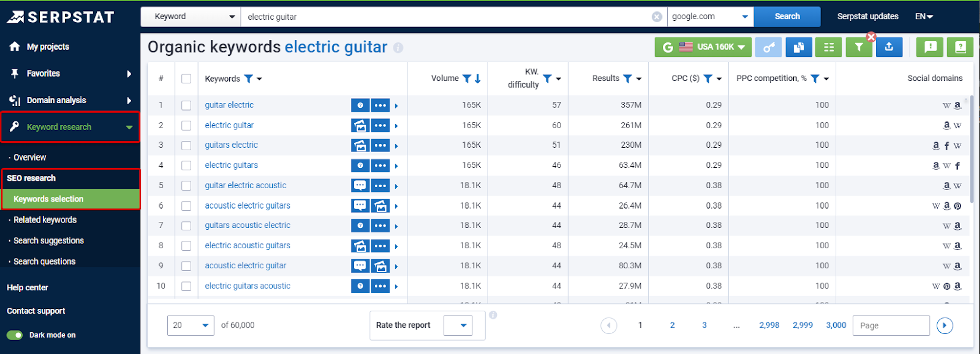Open the google.com search engine dropdown

click(710, 17)
